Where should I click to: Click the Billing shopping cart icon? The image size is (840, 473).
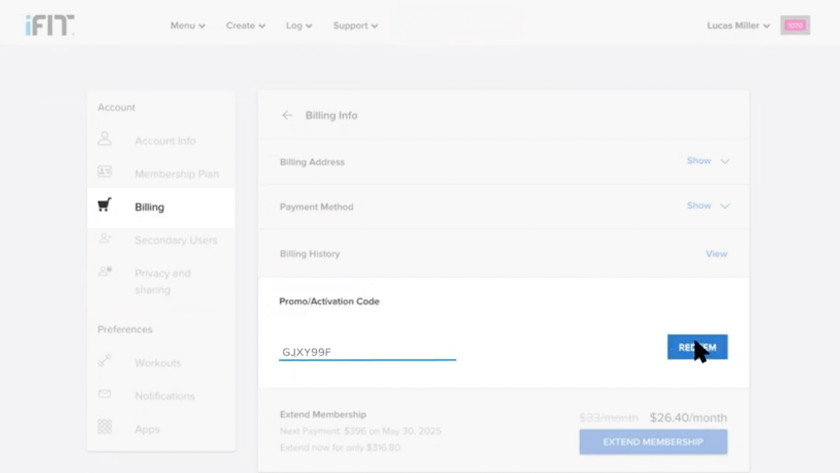pyautogui.click(x=105, y=206)
